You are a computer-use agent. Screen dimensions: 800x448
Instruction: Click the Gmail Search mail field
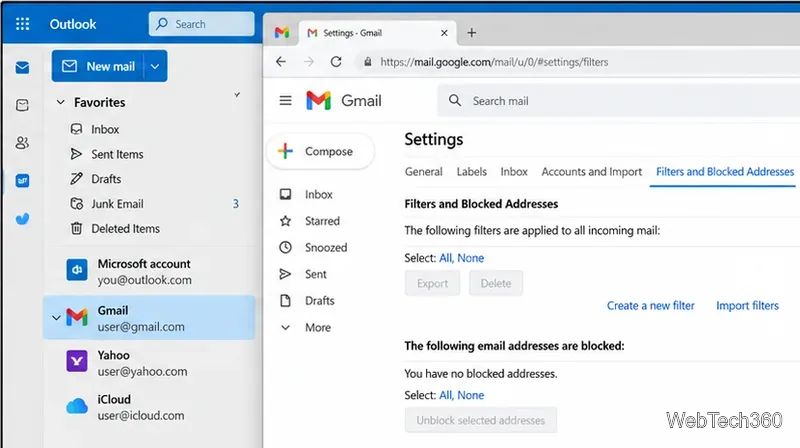(618, 101)
